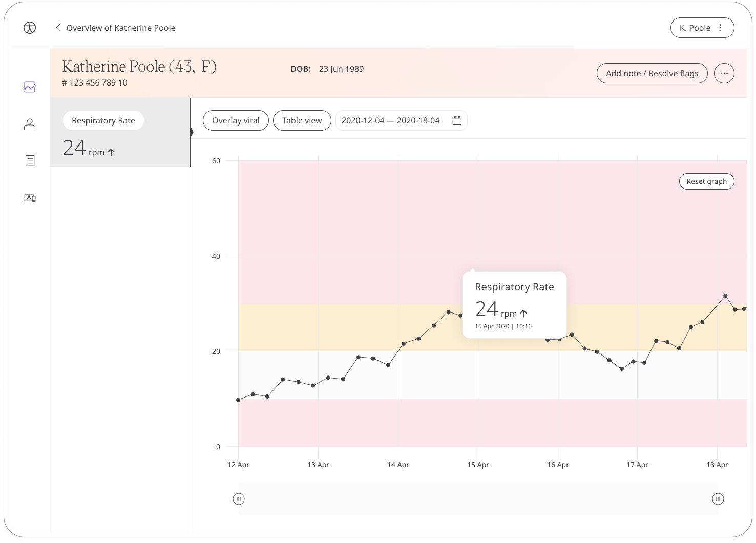
Task: Go back via the chevron beside Overview
Action: coord(58,28)
